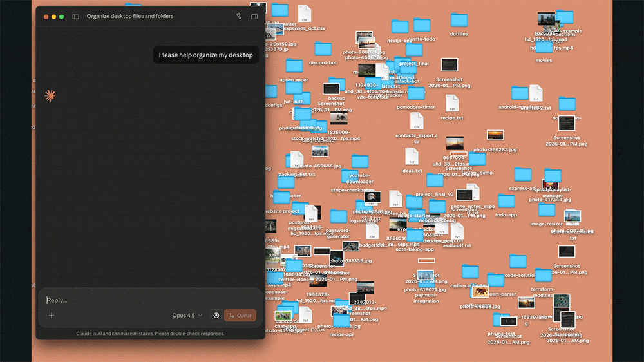The width and height of the screenshot is (644, 362).
Task: Click the orange Claude starburst icon
Action: click(50, 96)
